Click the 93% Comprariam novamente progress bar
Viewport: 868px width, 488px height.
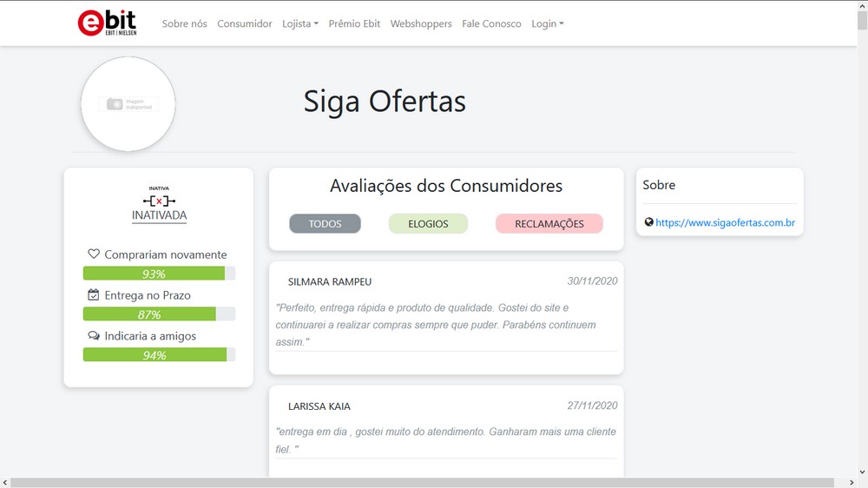coord(159,273)
